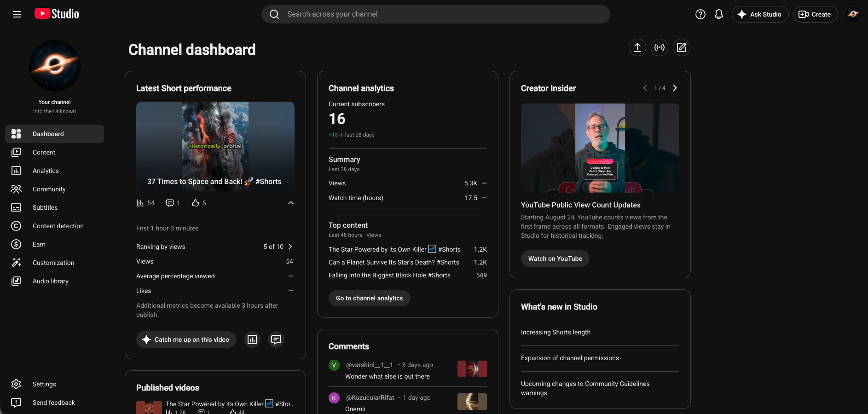Open Subtitles in the sidebar
The image size is (868, 414).
pyautogui.click(x=54, y=207)
